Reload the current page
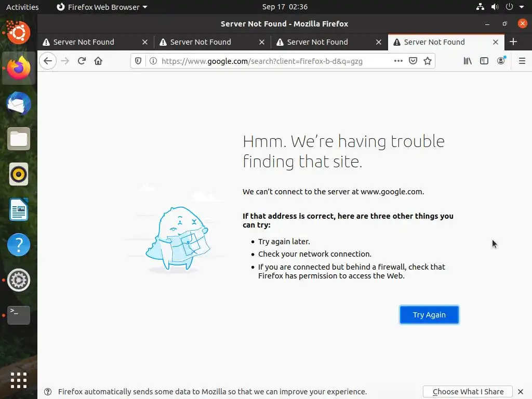Image resolution: width=532 pixels, height=399 pixels. point(82,61)
